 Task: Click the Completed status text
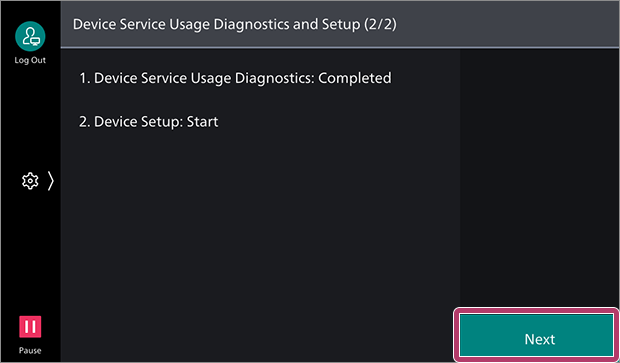coord(355,78)
